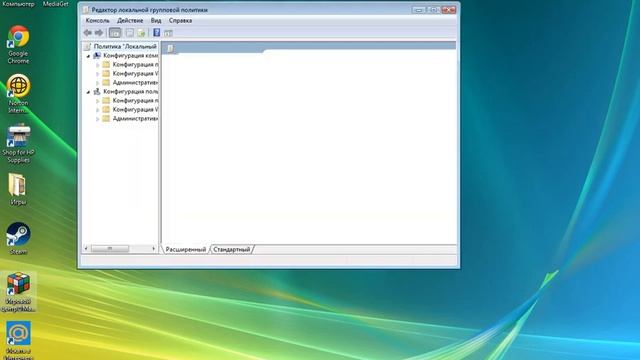This screenshot has height=360, width=640.
Task: Click the Forward arrow in the console toolbar
Action: click(99, 33)
